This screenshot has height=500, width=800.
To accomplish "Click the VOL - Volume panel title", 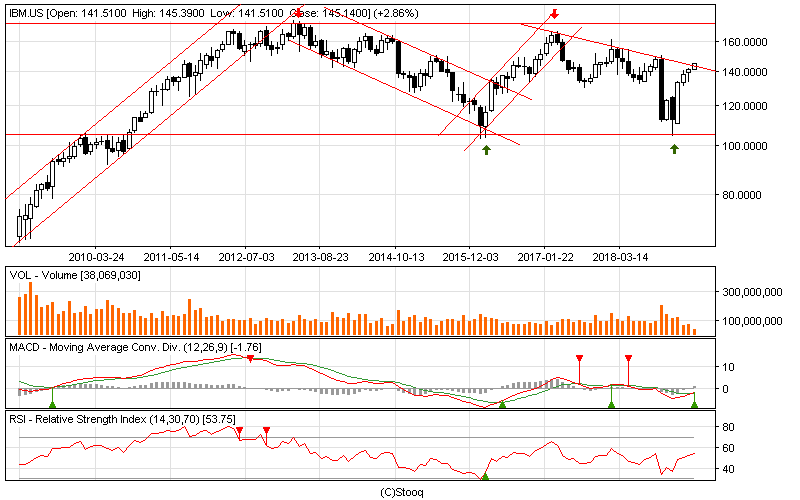I will (74, 276).
